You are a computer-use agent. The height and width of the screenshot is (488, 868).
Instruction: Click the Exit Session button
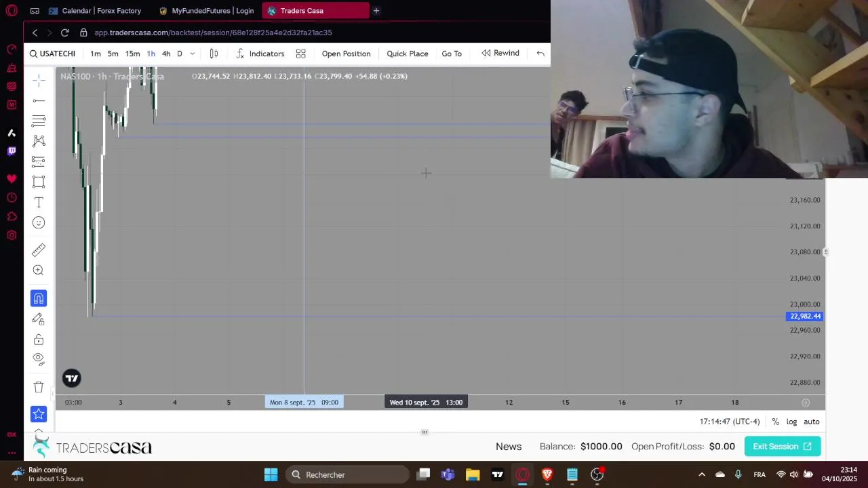pyautogui.click(x=783, y=447)
